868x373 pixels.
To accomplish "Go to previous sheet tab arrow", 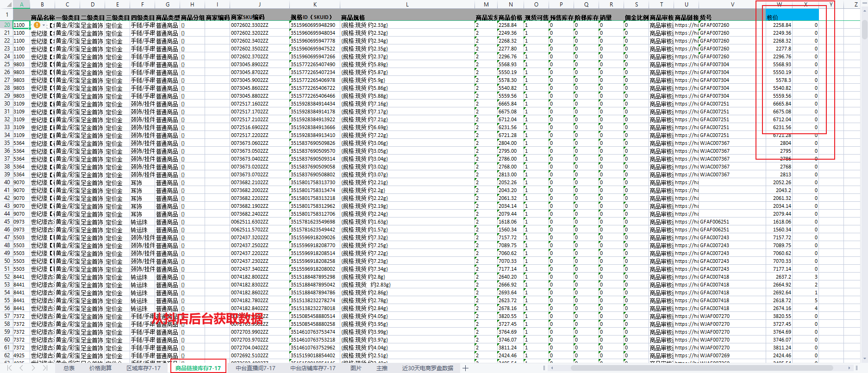I will 21,368.
